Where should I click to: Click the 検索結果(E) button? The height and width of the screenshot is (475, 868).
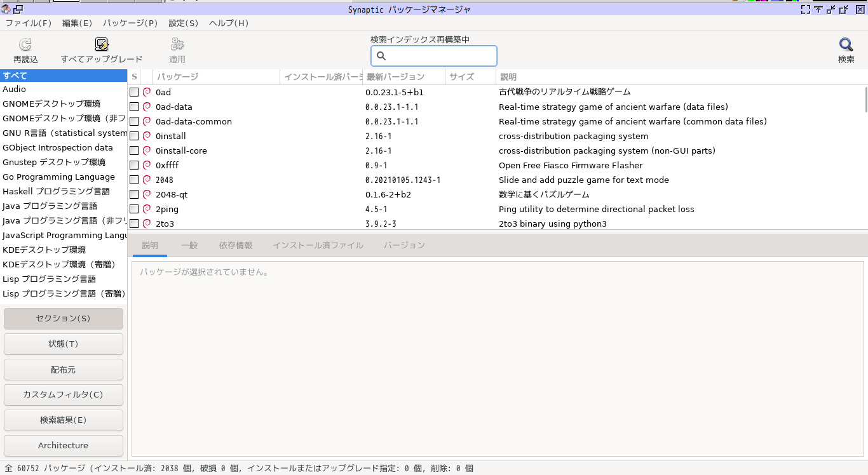(x=64, y=420)
